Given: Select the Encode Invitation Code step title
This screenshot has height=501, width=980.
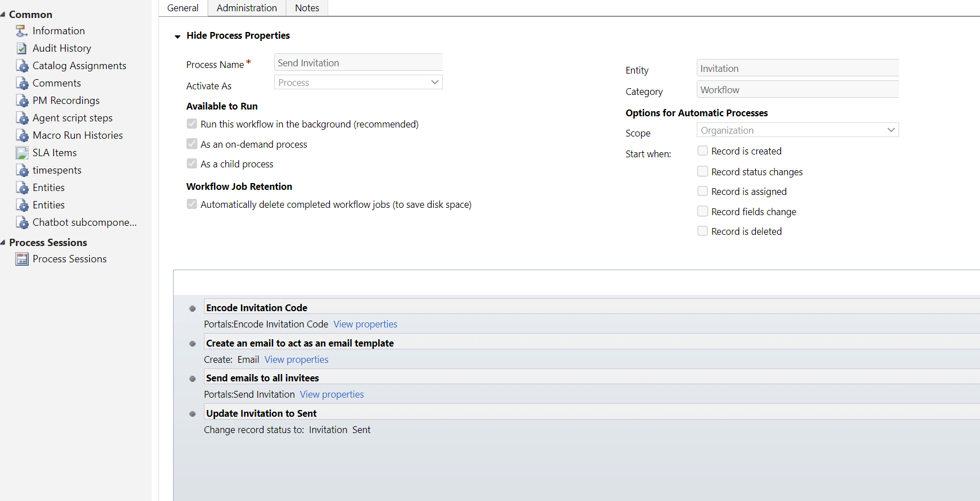Looking at the screenshot, I should click(257, 308).
